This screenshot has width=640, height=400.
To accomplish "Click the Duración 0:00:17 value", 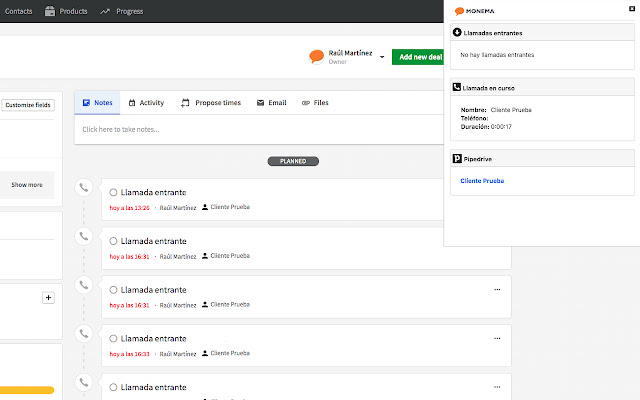I will tap(501, 127).
